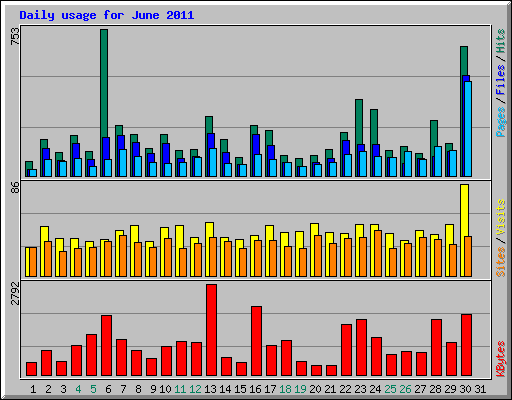Select the orange Sites bar for day 30

click(x=468, y=257)
